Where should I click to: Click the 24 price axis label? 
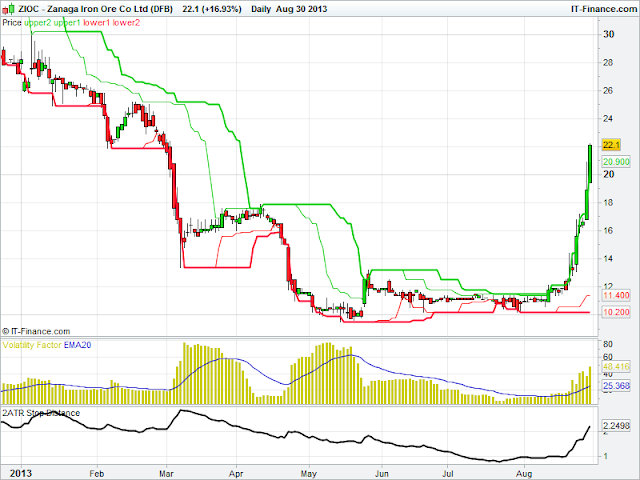(609, 119)
